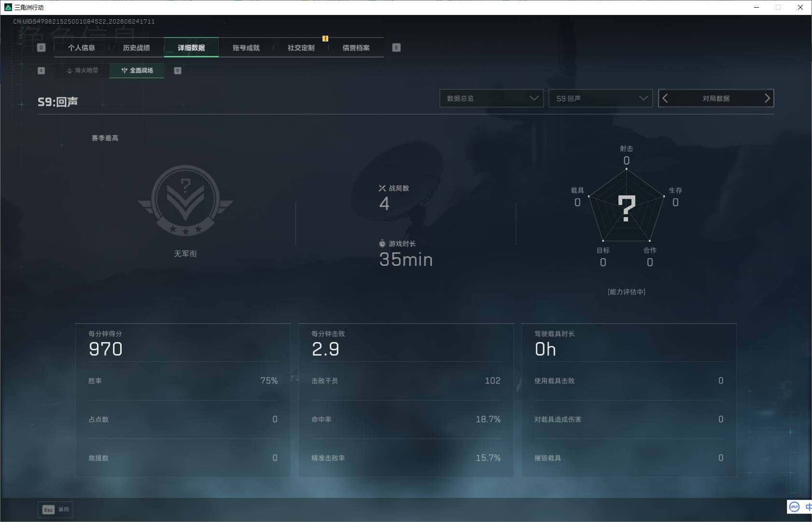Click the 合作 radar label
The width and height of the screenshot is (812, 522).
point(650,250)
